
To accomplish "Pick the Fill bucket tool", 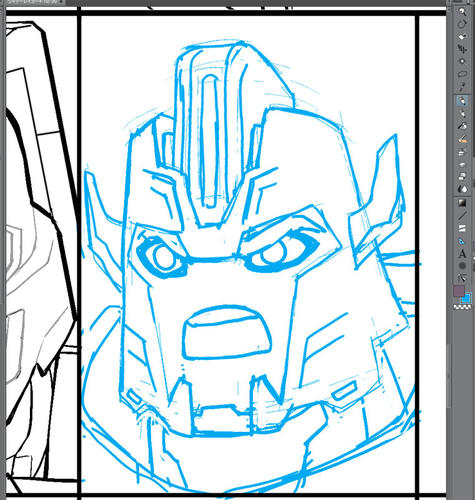I will 462,188.
